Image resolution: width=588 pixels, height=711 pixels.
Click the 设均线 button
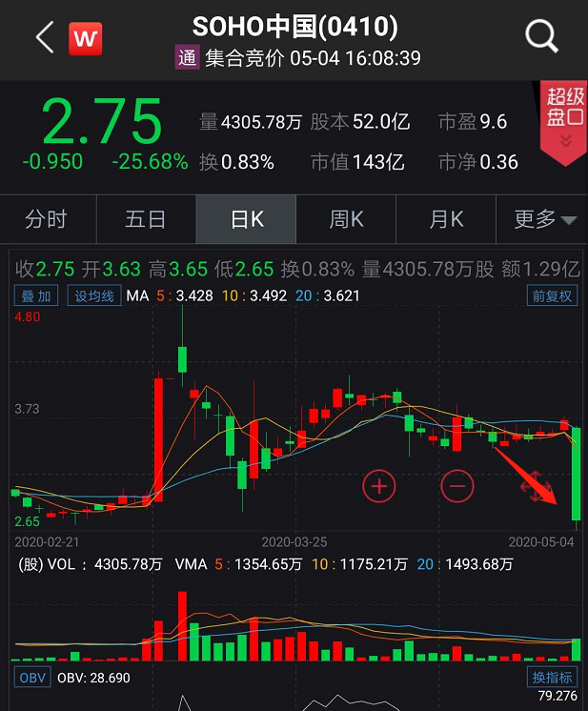coord(94,296)
